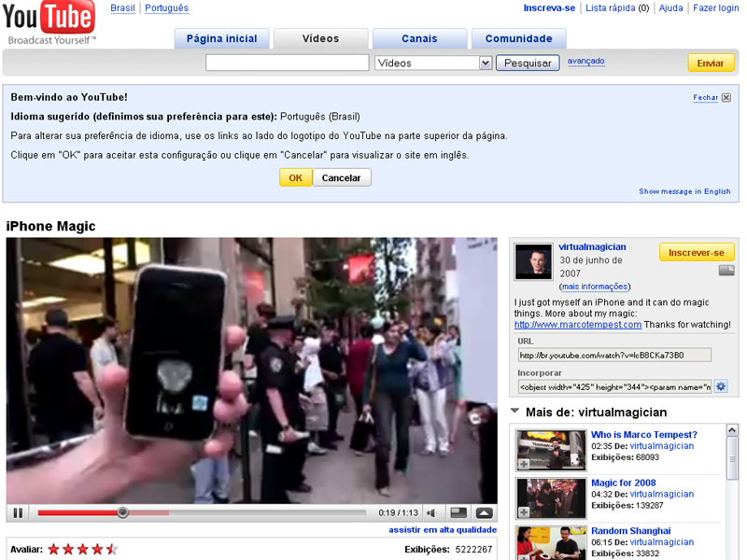Screen dimensions: 747x560
Task: Click the 'iPhone Magic' video title
Action: (51, 226)
